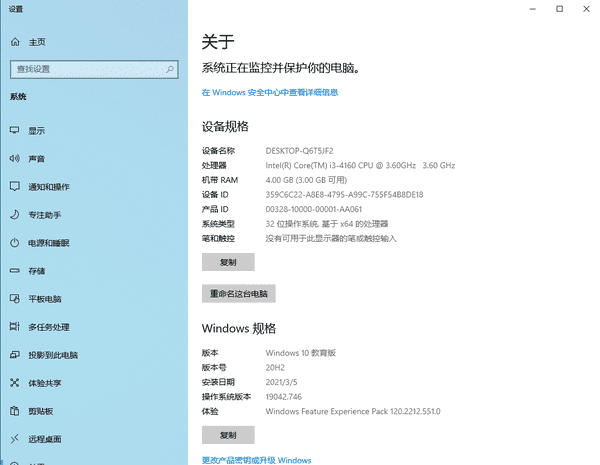Go to 体验共享 settings
This screenshot has height=465, width=600.
(x=45, y=383)
